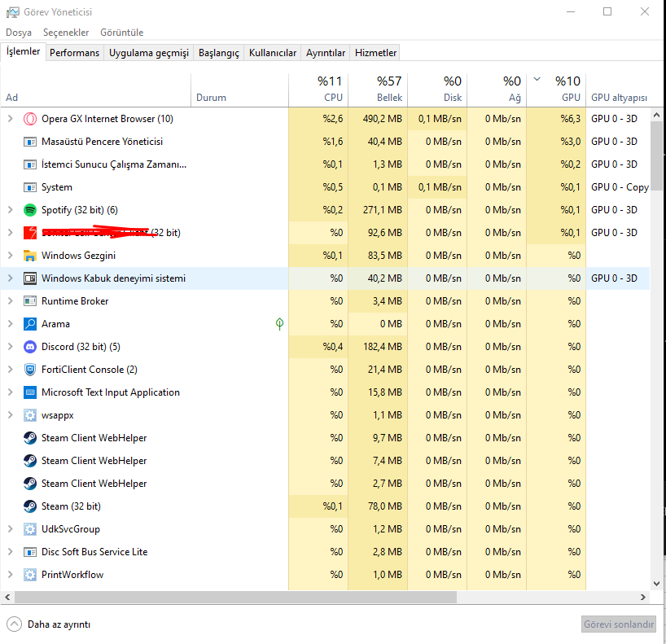666x644 pixels.
Task: Open the Seçenekler menu
Action: (66, 33)
